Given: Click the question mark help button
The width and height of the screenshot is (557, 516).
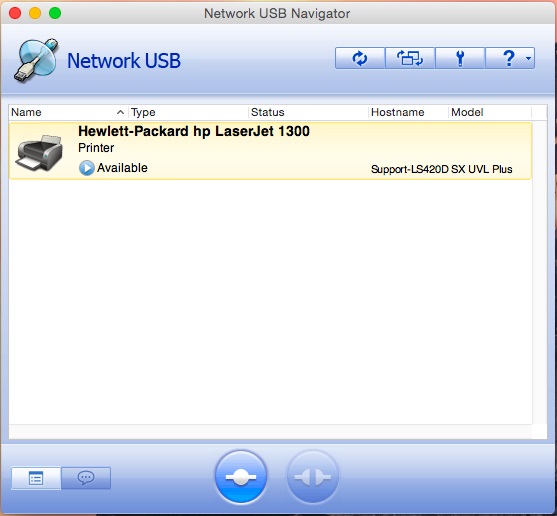Looking at the screenshot, I should (508, 58).
